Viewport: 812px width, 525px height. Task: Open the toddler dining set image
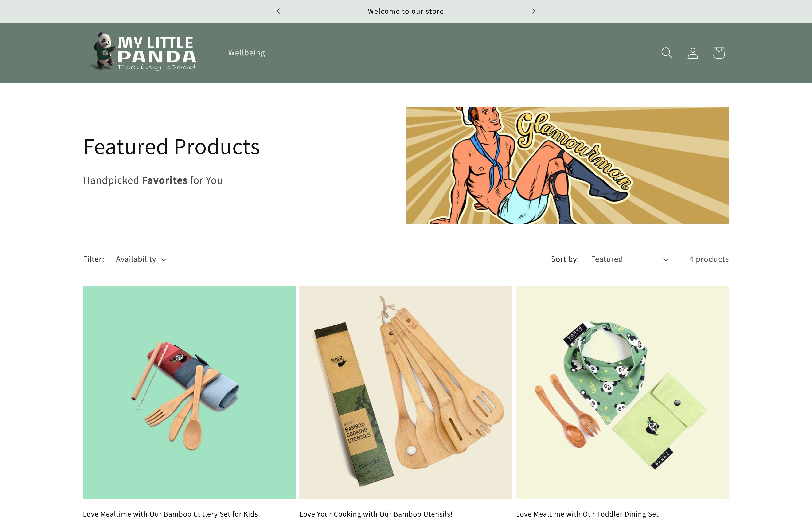coord(622,392)
